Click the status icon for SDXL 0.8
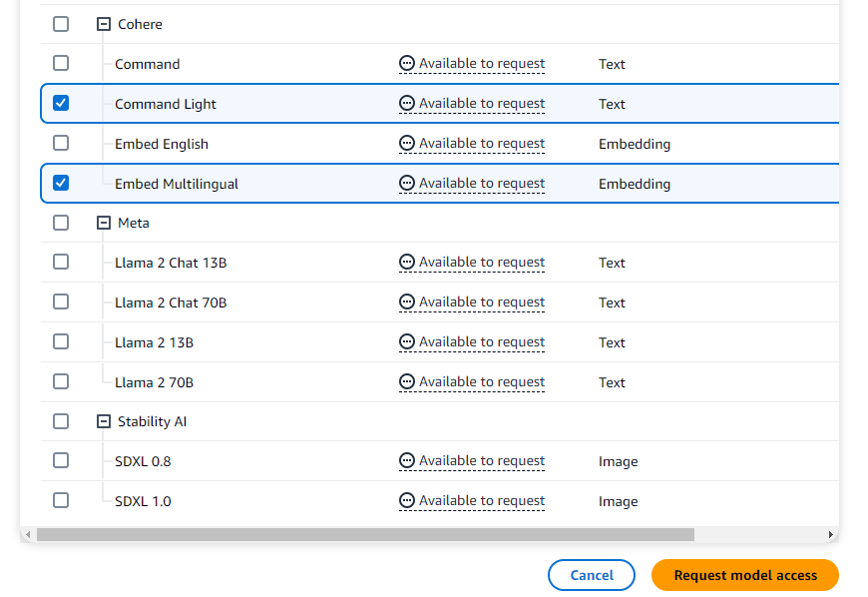 point(407,461)
